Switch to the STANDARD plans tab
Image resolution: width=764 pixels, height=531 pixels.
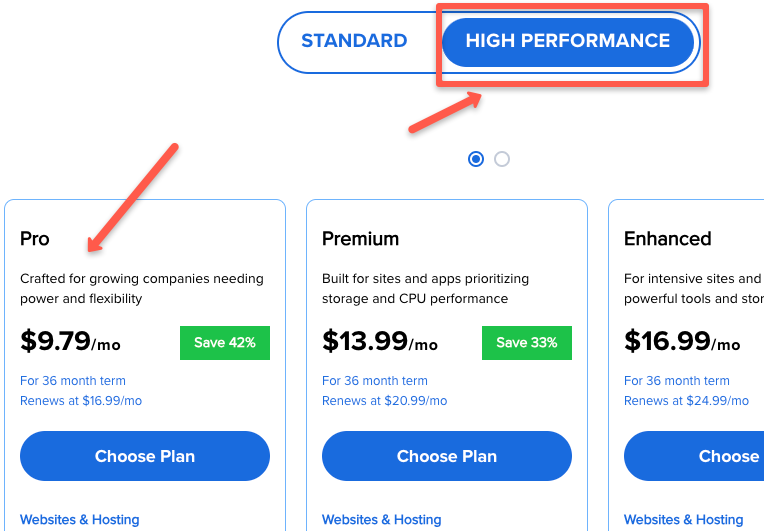(354, 41)
